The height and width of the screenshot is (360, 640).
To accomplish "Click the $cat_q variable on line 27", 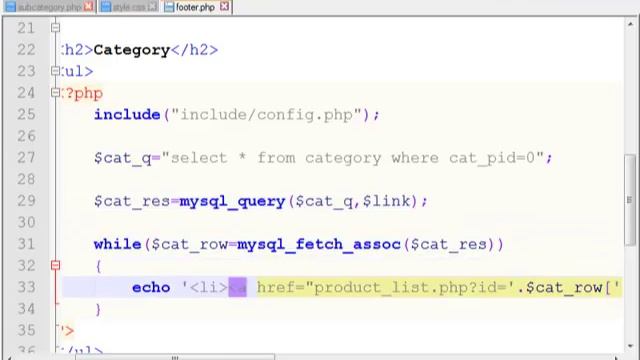I will pos(123,158).
